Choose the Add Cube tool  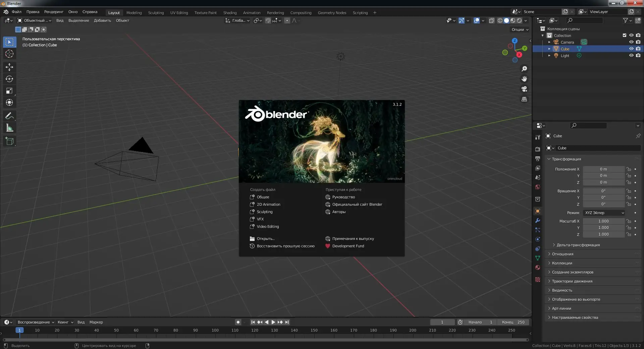(9, 141)
